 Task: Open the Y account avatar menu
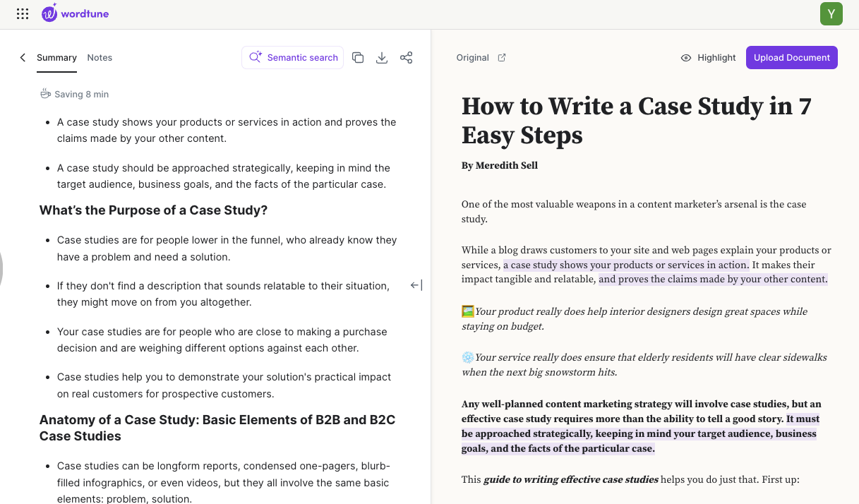click(831, 13)
